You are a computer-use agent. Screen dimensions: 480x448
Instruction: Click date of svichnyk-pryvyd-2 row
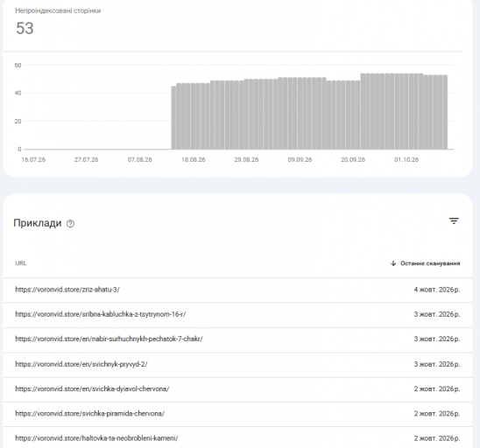[x=437, y=364]
